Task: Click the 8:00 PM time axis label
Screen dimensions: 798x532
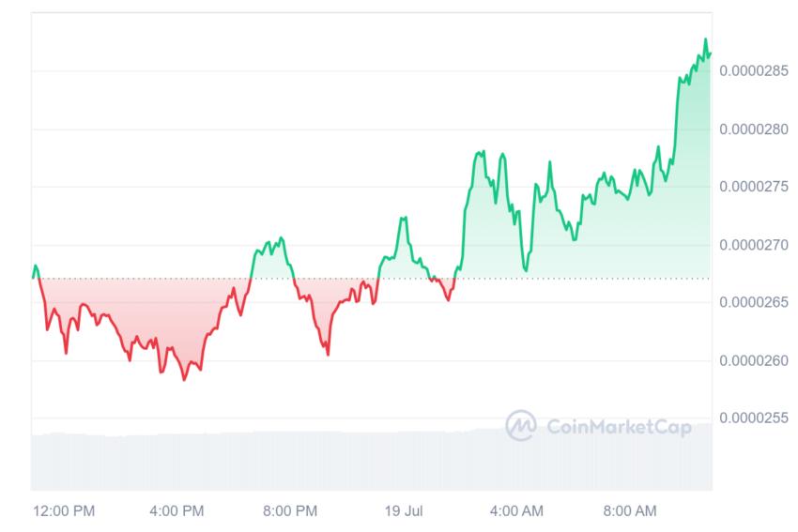Action: 290,510
